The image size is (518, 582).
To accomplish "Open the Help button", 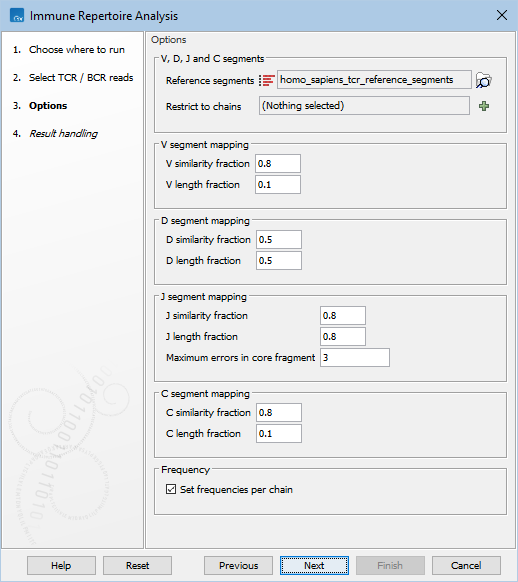I will pos(61,565).
